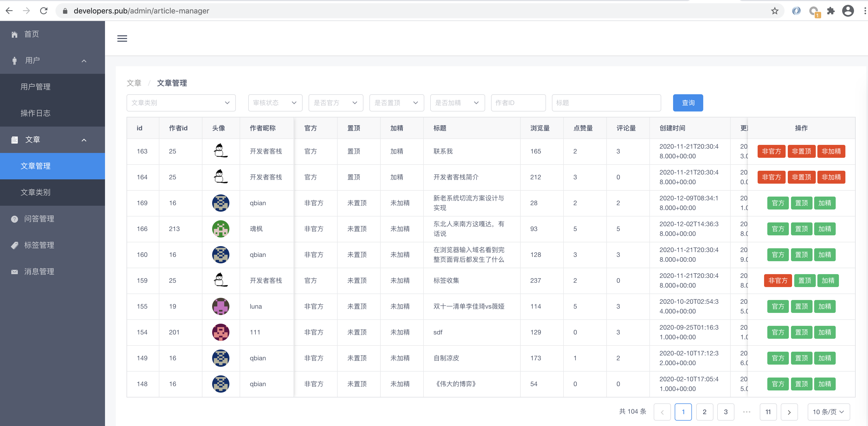Image resolution: width=868 pixels, height=426 pixels.
Task: Toggle 加精 on for article 159
Action: click(x=828, y=280)
